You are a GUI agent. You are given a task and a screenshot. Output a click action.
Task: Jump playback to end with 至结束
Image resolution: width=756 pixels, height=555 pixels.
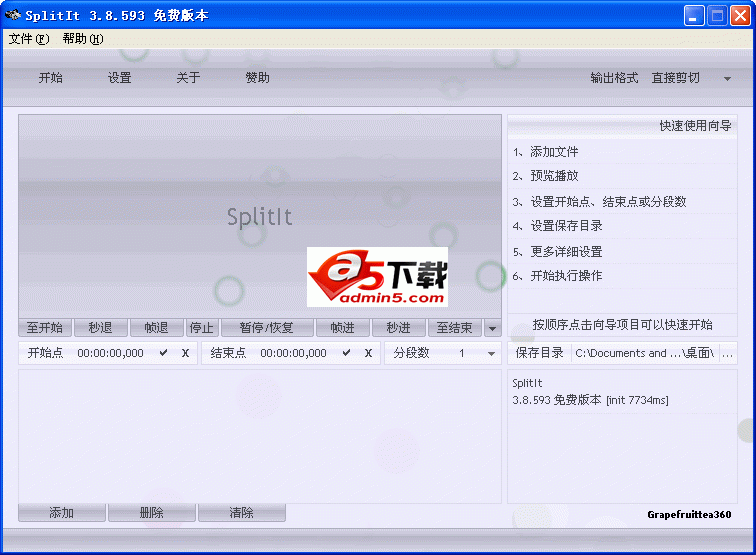click(455, 328)
